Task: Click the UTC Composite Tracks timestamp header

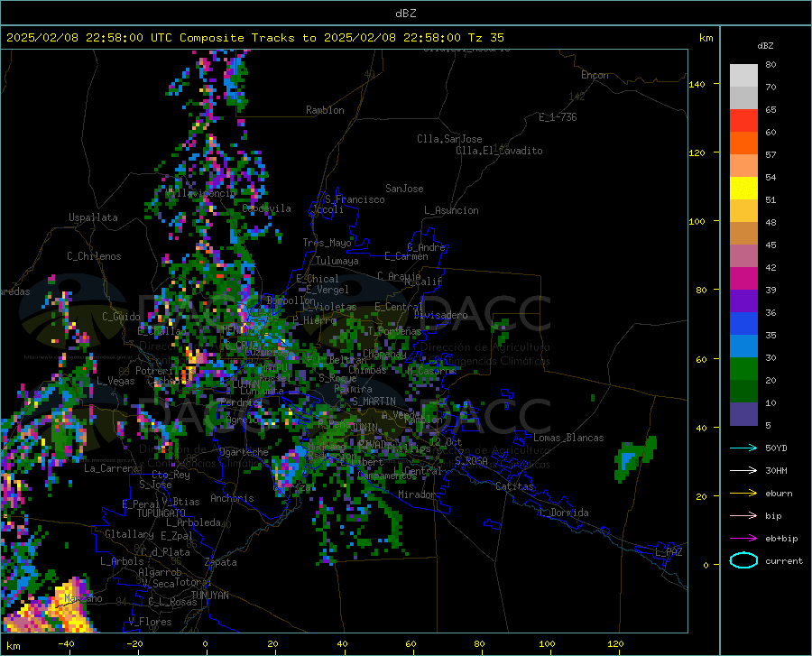Action: pos(254,38)
